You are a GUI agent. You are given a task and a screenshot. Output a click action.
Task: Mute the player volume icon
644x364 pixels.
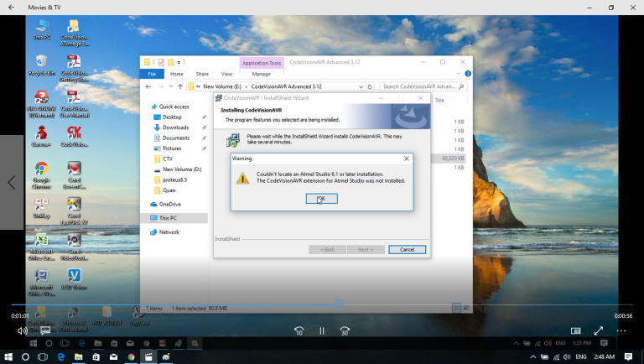click(23, 330)
